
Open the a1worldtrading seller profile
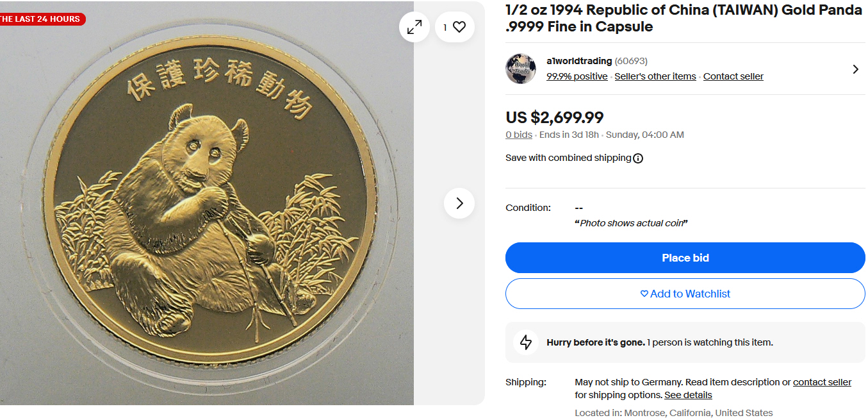[579, 61]
